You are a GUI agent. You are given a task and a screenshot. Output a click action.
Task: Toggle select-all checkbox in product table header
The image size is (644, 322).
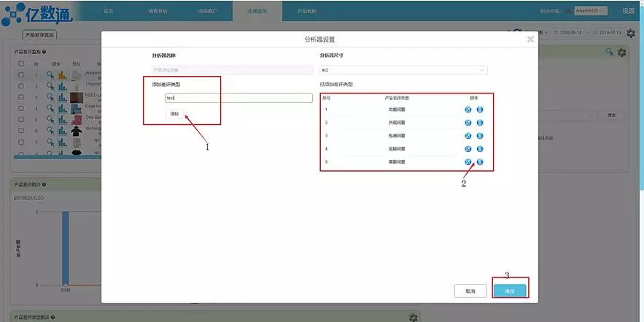pos(21,64)
